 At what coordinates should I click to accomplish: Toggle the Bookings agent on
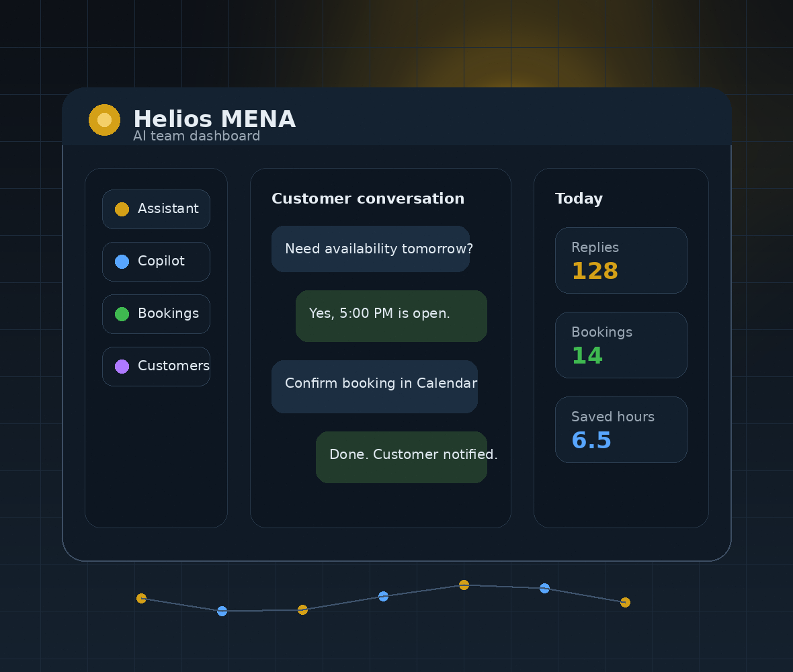(156, 314)
